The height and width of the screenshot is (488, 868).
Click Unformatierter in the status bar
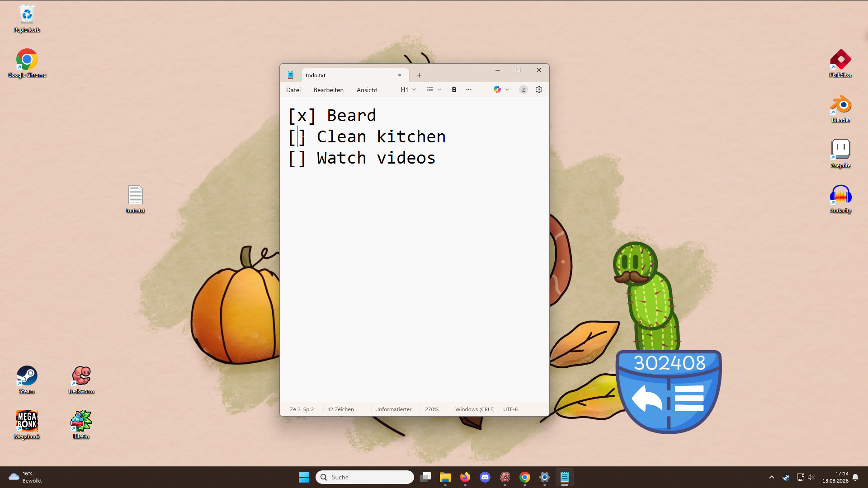(x=393, y=409)
